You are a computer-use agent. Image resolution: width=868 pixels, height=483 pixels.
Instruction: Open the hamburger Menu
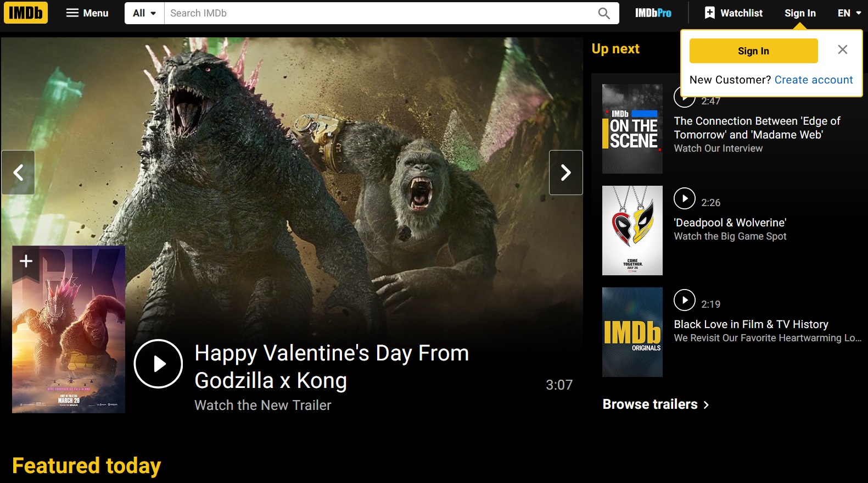[87, 13]
